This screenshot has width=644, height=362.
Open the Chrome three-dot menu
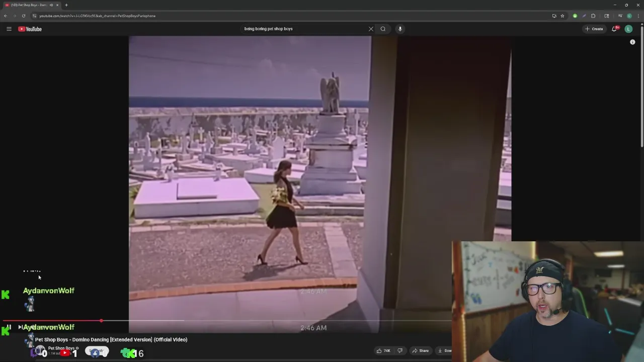(637, 16)
